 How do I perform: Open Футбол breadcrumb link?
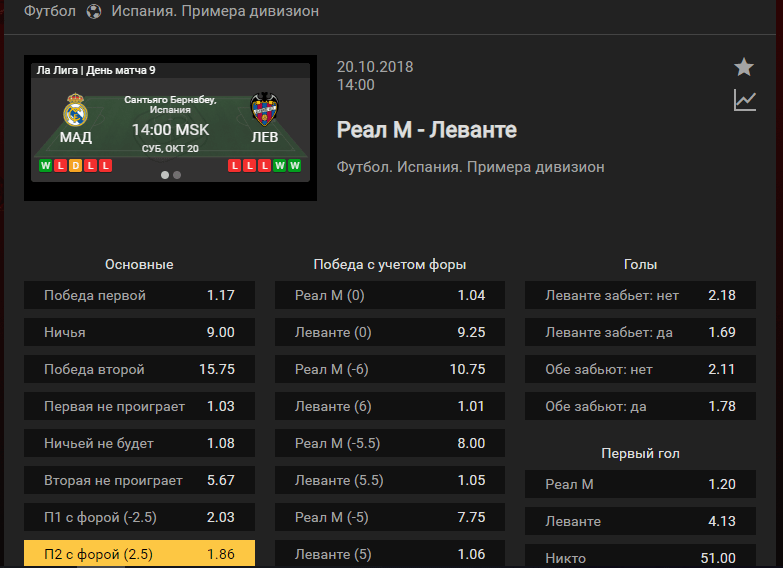pyautogui.click(x=50, y=11)
